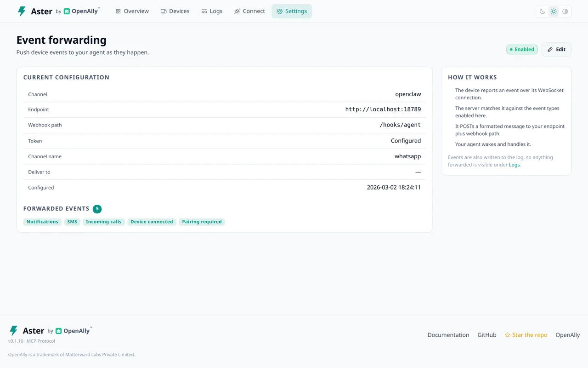Screen dimensions: 588x368
Task: Open the OpenAlly footer link
Action: (568, 335)
